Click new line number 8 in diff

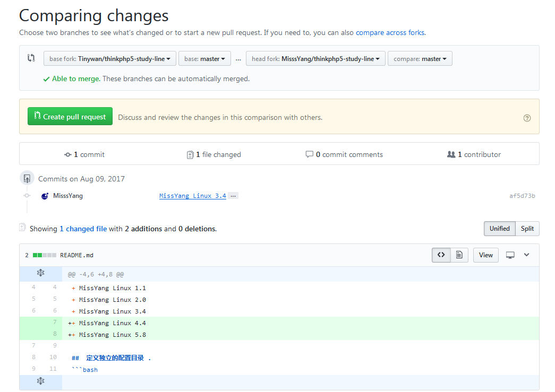[x=55, y=334]
